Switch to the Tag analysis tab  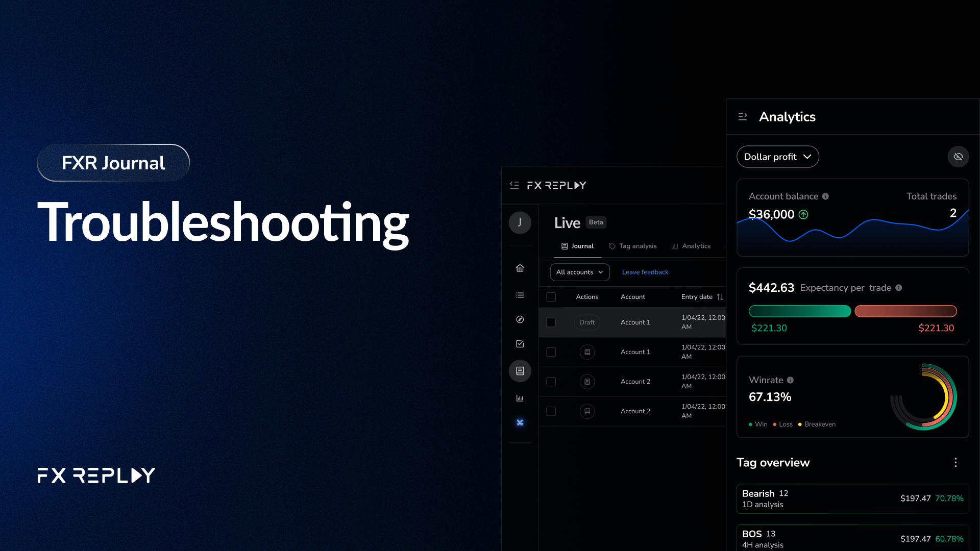point(632,246)
